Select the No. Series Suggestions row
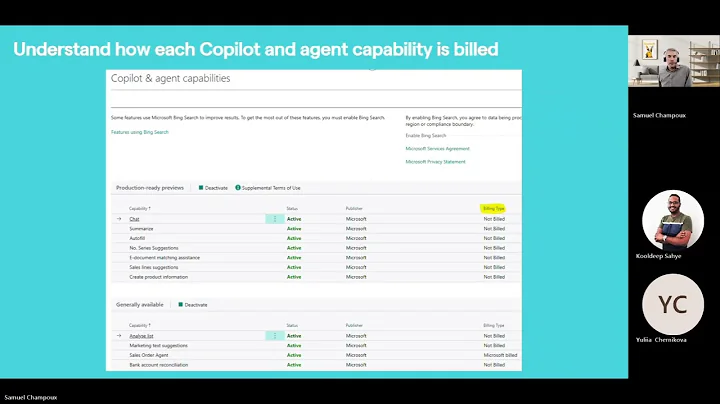The height and width of the screenshot is (404, 720). pyautogui.click(x=316, y=248)
